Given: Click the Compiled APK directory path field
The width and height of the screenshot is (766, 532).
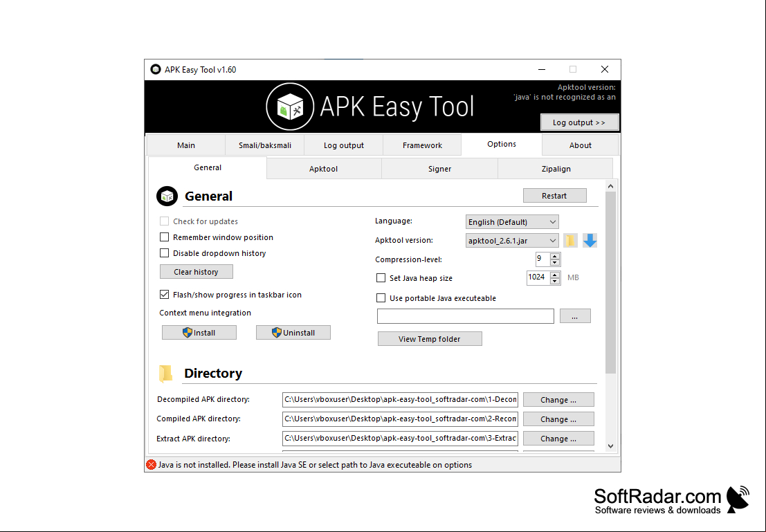Looking at the screenshot, I should [x=400, y=419].
